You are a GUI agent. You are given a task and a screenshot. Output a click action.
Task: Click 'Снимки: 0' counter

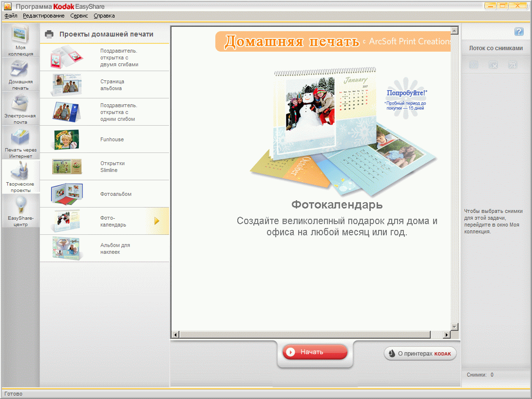(x=480, y=375)
